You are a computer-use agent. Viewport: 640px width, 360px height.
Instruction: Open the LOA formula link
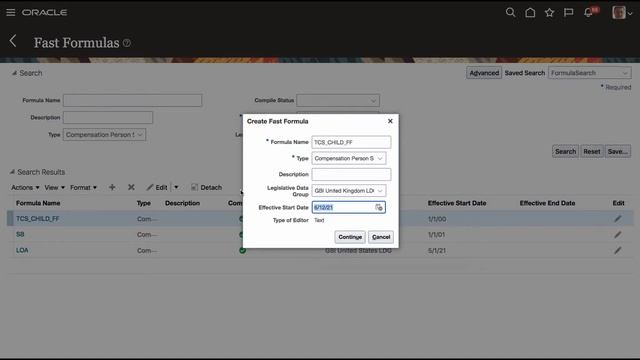click(x=22, y=250)
